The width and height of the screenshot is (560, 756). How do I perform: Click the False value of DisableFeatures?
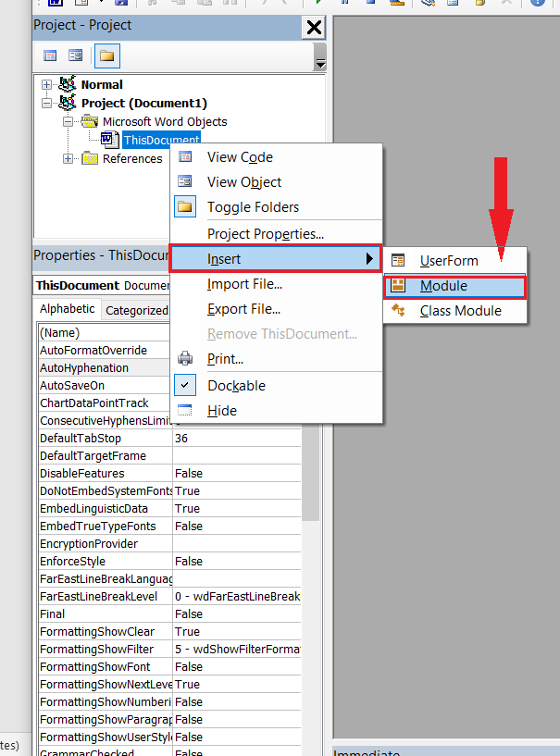click(x=236, y=474)
